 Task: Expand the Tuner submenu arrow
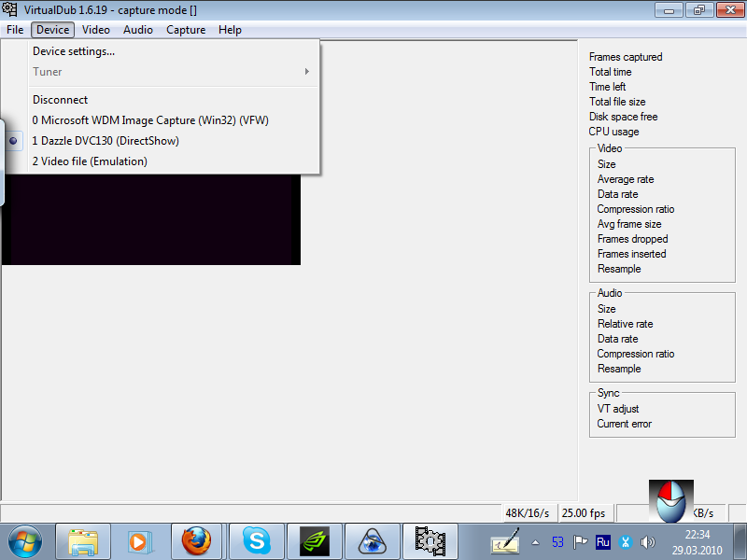coord(306,72)
